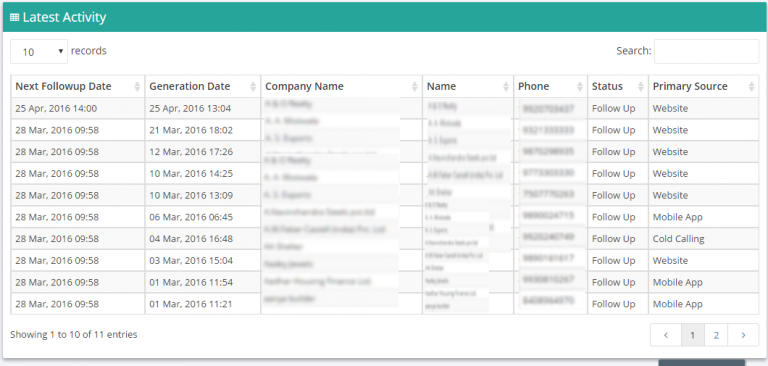Select row generated 01 Mar, 2016 11:21
Viewport: 768px width, 366px height.
tap(384, 304)
